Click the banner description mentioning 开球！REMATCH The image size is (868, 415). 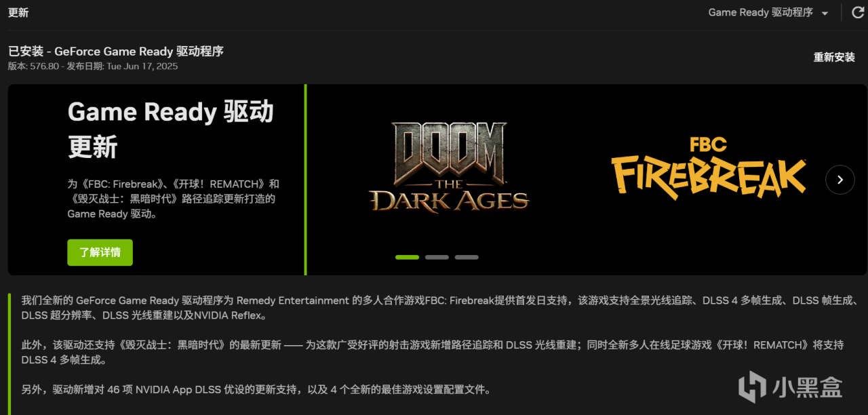coord(173,199)
